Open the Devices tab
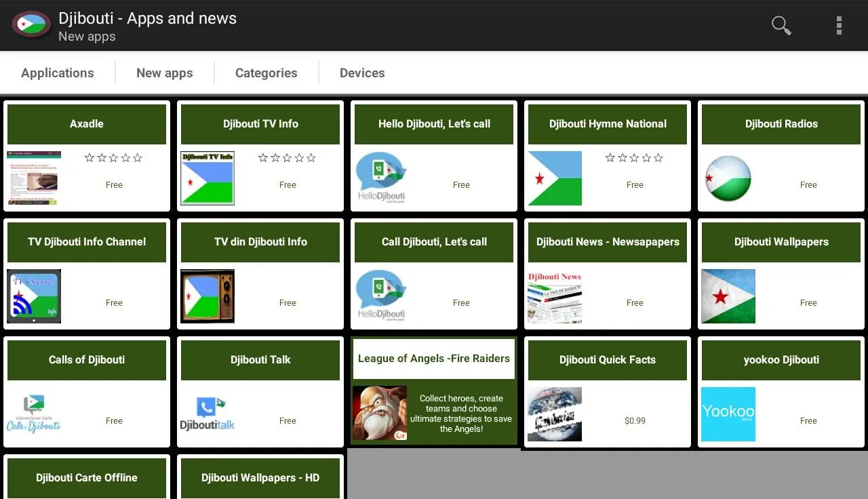Viewport: 868px width, 499px height. click(x=362, y=73)
